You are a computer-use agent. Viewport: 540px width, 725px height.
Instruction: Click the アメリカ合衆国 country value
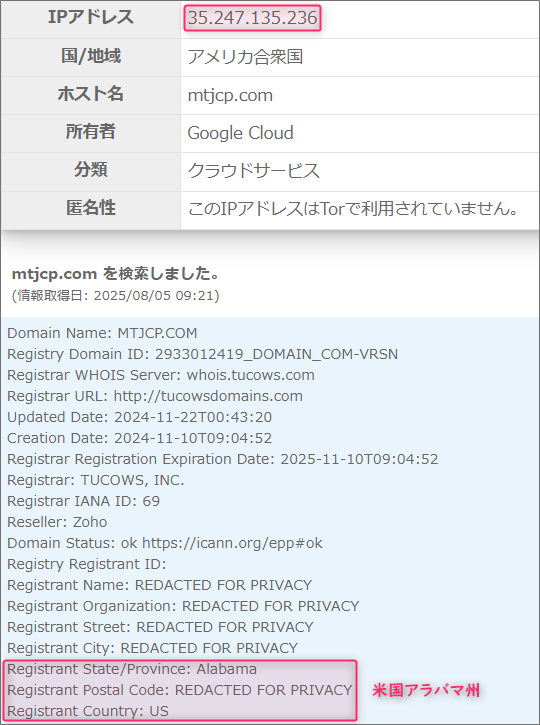pyautogui.click(x=245, y=57)
